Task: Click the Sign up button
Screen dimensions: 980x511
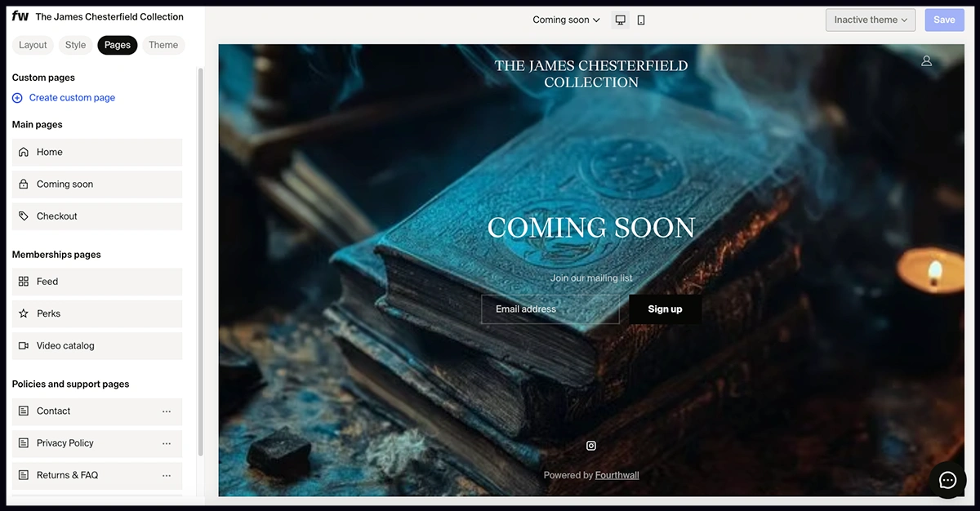Action: coord(665,309)
